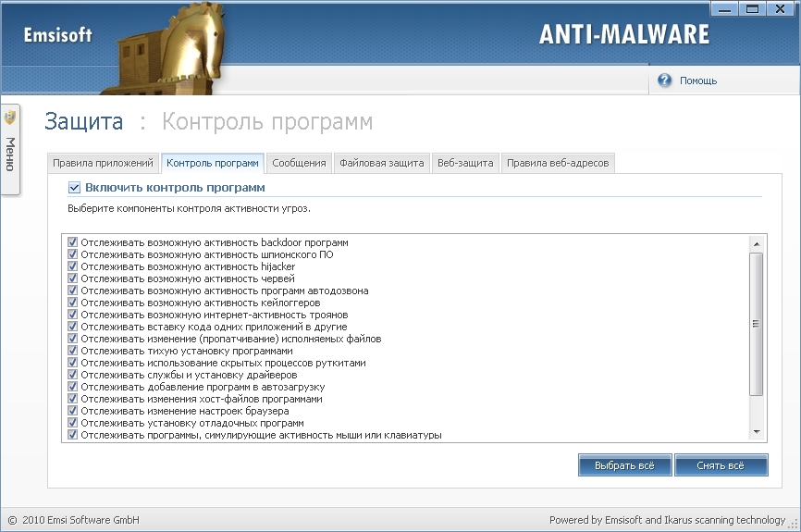Click the Выбрать всё button
The image size is (801, 532).
[624, 465]
